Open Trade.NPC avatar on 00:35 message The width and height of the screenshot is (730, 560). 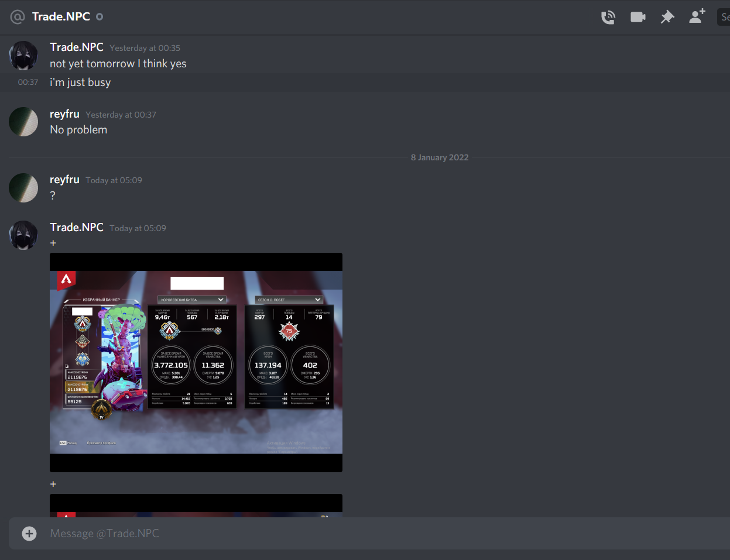tap(23, 56)
